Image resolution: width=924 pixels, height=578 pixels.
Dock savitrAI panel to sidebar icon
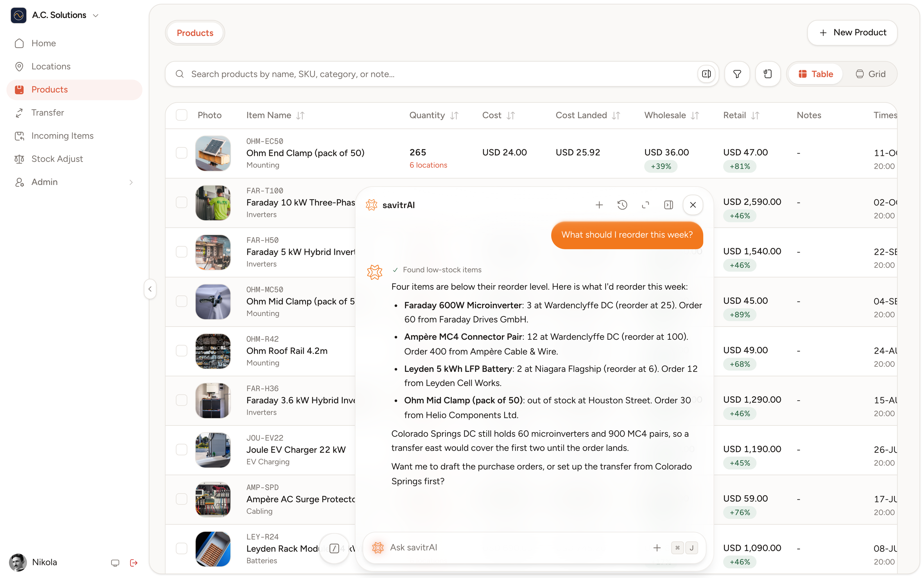(669, 205)
